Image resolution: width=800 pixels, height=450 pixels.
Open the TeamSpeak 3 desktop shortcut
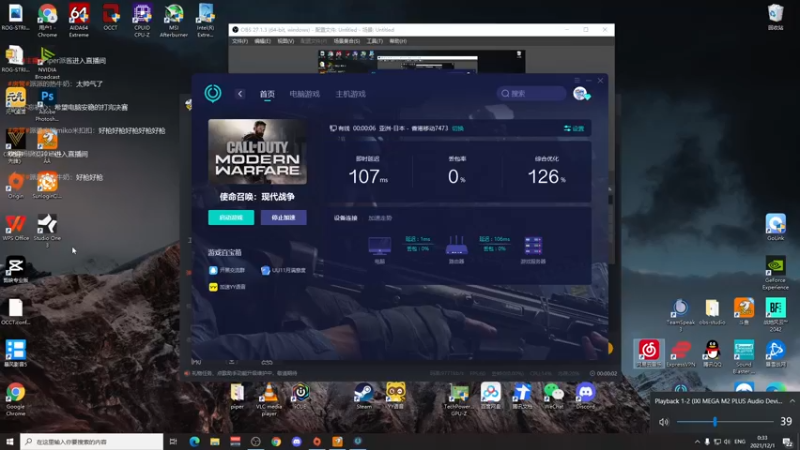681,315
